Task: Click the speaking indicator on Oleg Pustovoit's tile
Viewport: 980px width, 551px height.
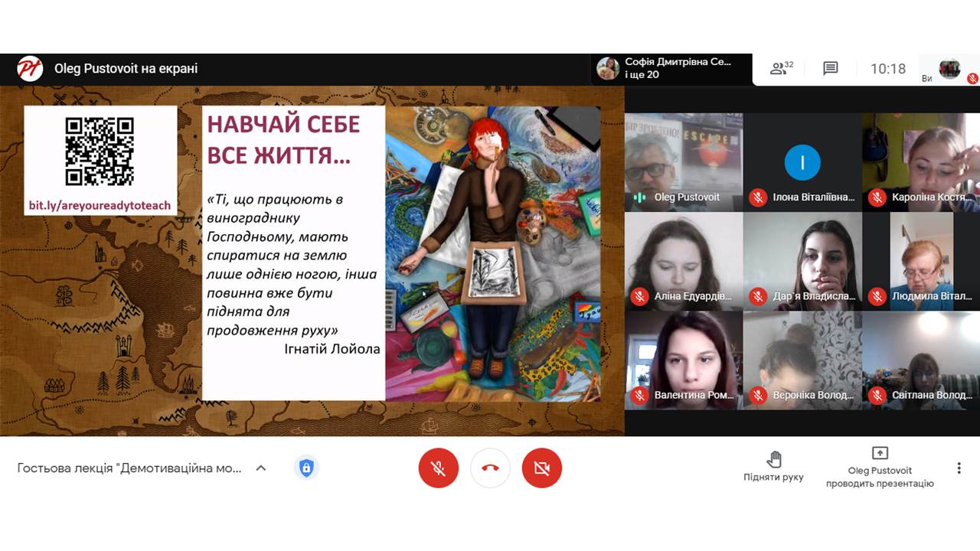Action: 639,199
